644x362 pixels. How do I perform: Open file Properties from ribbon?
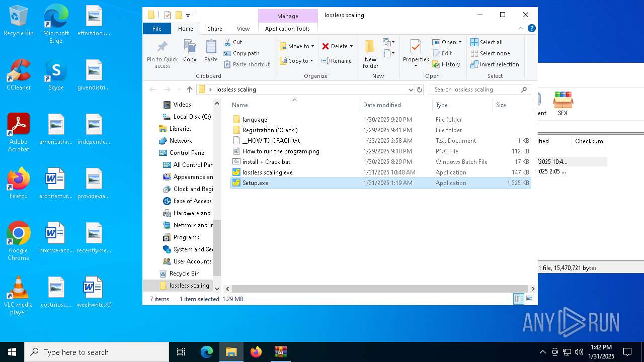(x=416, y=54)
